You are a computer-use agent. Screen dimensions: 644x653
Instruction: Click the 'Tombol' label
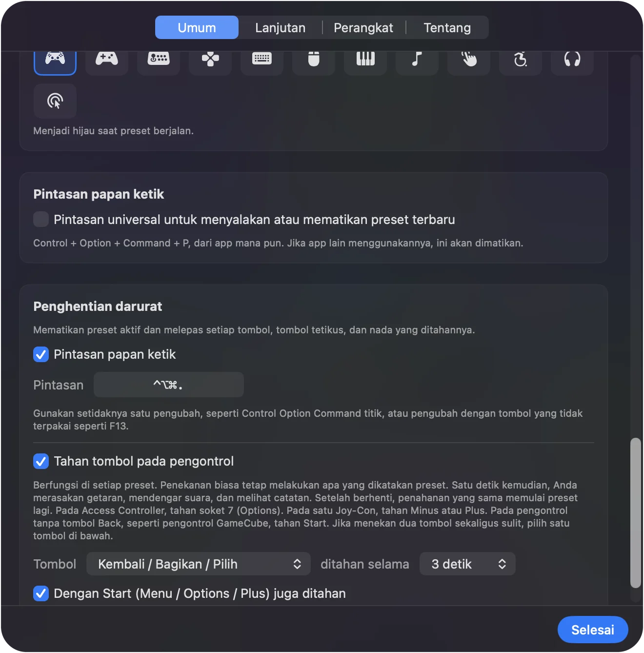tap(55, 564)
